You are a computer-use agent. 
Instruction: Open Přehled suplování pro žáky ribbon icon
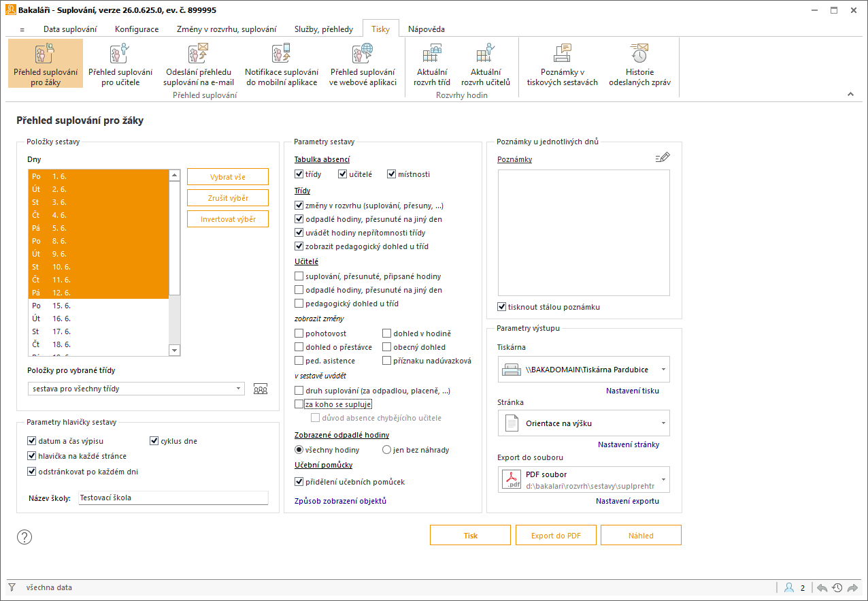46,63
